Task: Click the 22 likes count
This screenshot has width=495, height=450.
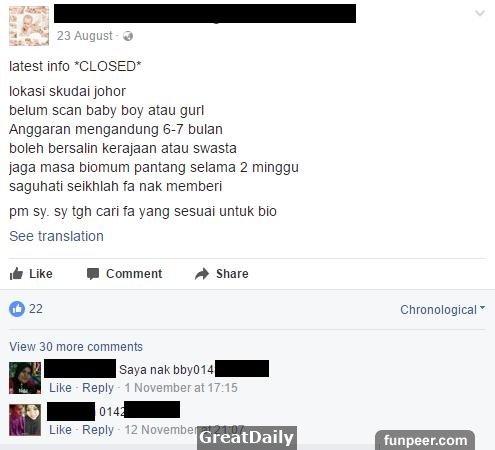Action: pyautogui.click(x=36, y=309)
